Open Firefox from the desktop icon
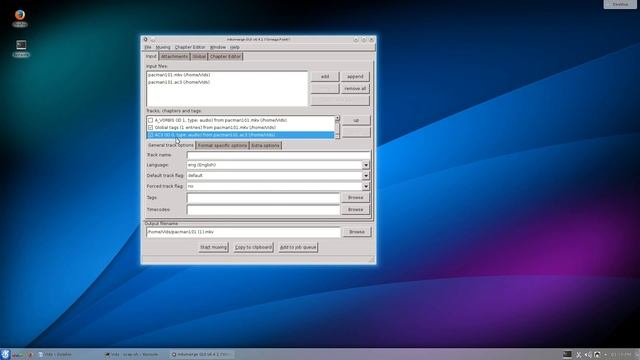Screen dimensions: 640x360 tap(20, 16)
